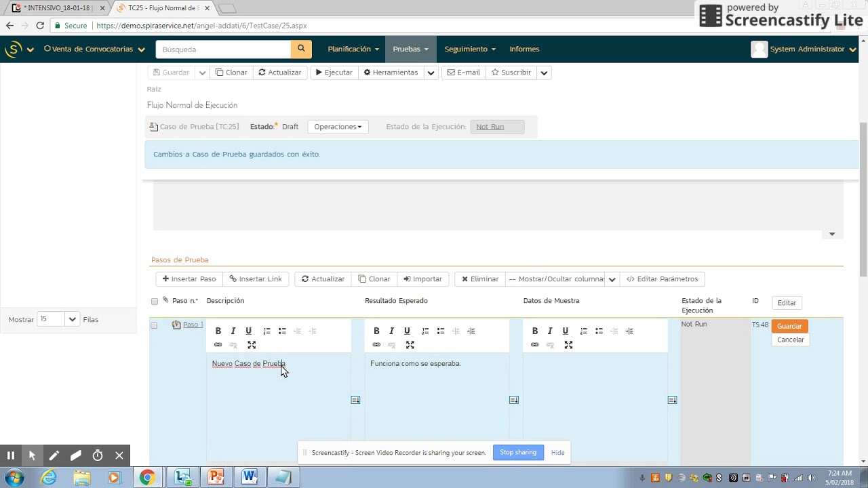Viewport: 868px width, 488px height.
Task: Select the Screencastify eraser tool
Action: coord(76,455)
